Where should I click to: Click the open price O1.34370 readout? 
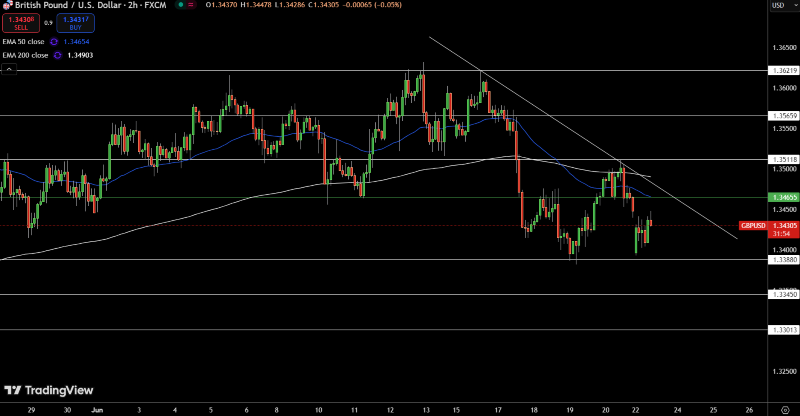pos(222,5)
